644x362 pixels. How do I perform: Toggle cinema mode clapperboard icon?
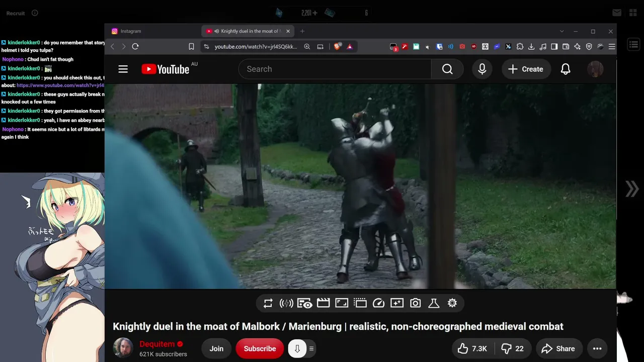point(323,303)
